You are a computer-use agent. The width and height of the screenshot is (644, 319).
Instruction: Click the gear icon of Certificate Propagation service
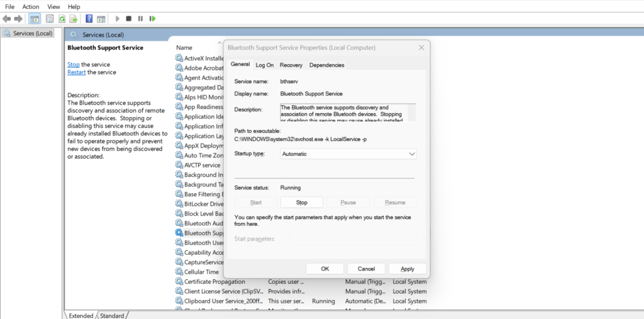point(179,282)
